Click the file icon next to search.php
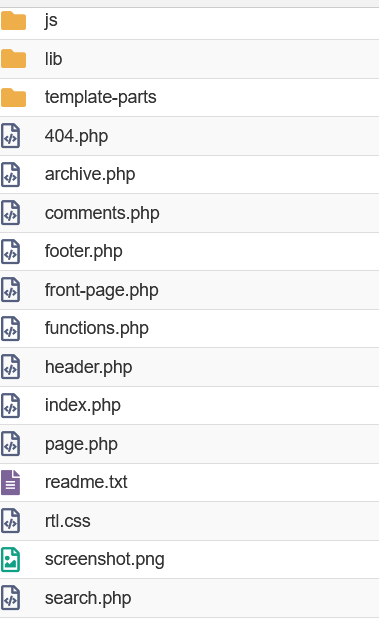 10,598
